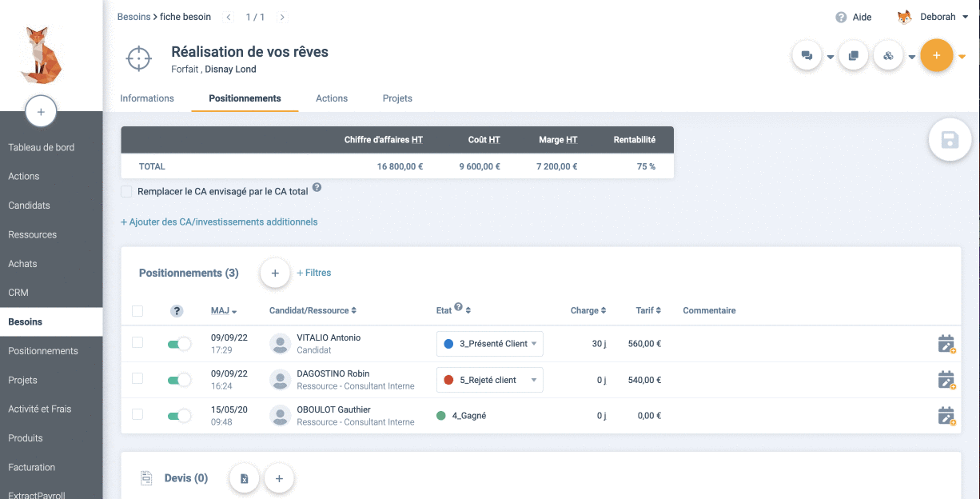
Task: Click the Besoins breadcrumb link
Action: coord(133,17)
